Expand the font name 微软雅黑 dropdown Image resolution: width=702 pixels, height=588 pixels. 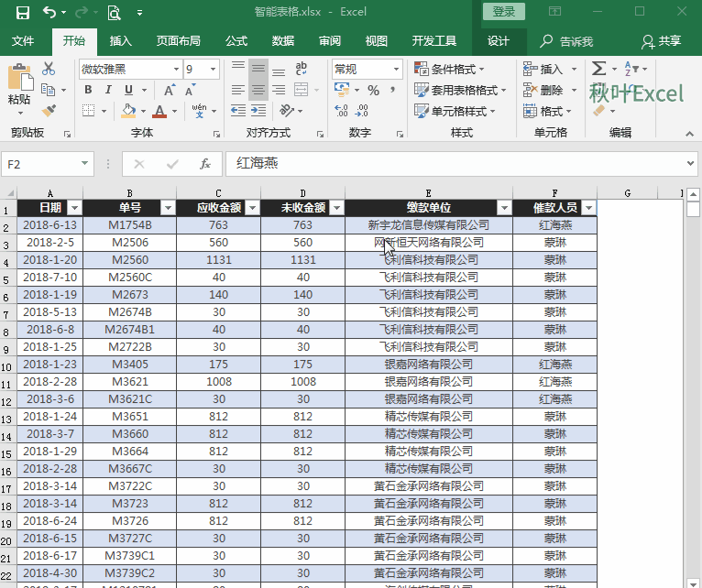pos(175,69)
